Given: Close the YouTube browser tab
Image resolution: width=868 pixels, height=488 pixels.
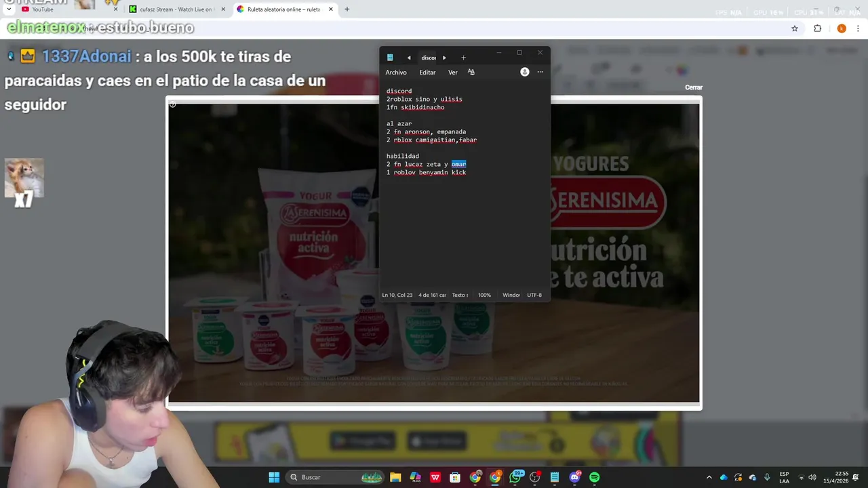Looking at the screenshot, I should pyautogui.click(x=115, y=9).
